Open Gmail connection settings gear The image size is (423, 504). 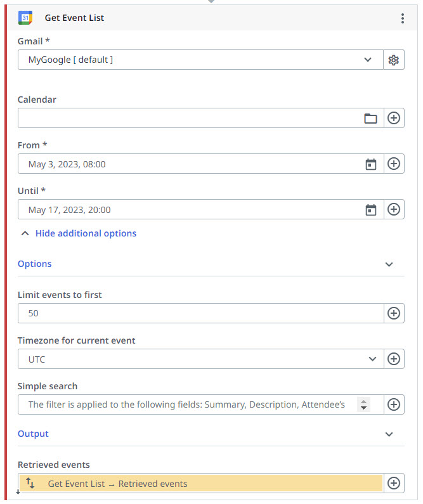(x=394, y=60)
